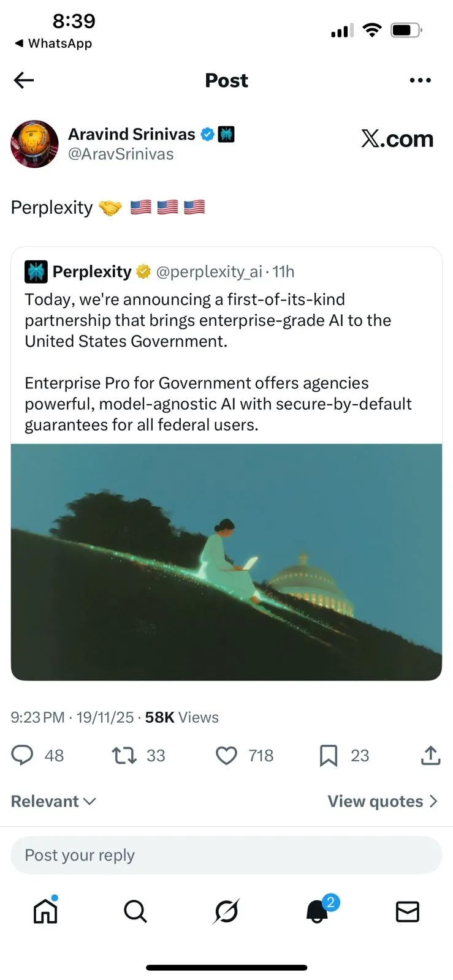
Task: Open the quoted post's Capitol image
Action: [x=226, y=562]
